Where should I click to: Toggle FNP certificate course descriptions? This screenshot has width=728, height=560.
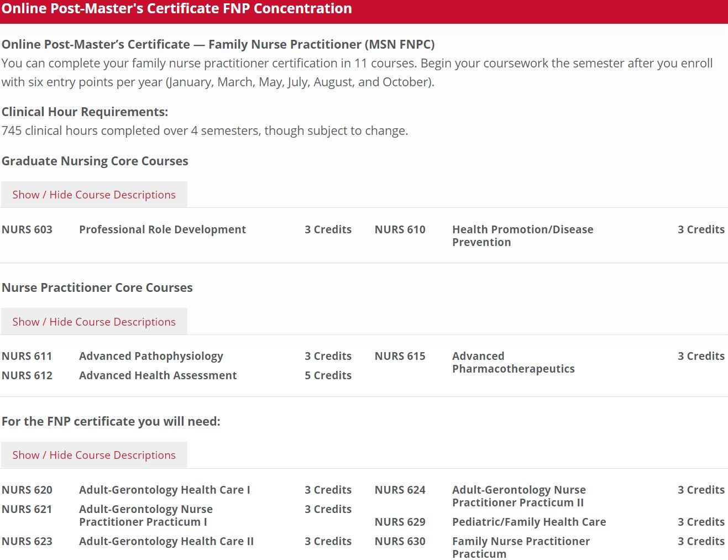94,455
